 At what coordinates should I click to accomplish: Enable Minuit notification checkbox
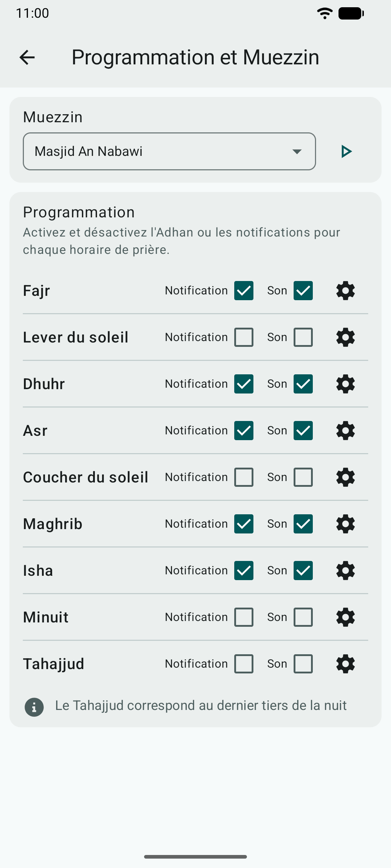point(244,617)
